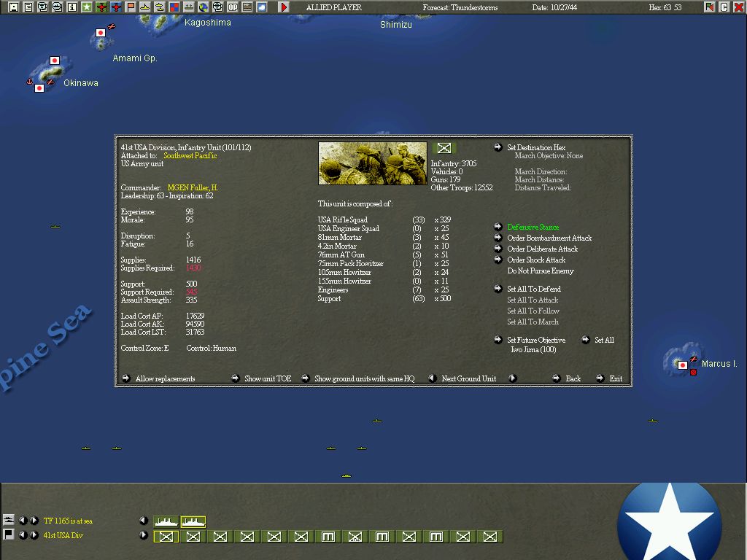The height and width of the screenshot is (560, 747).
Task: Next task force arrow beside TF 1165
Action: coord(34,521)
